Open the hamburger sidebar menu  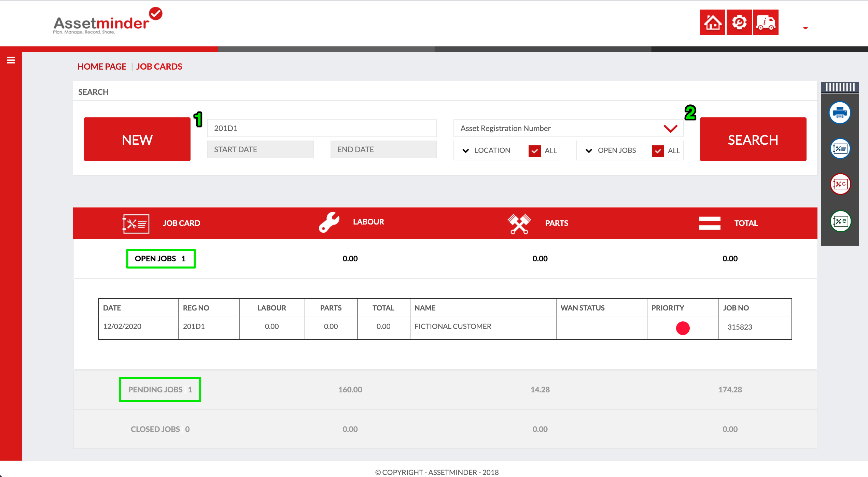(x=11, y=60)
